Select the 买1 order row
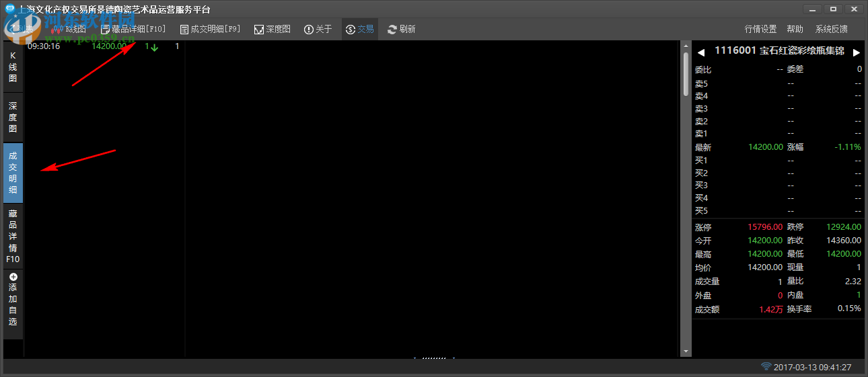Viewport: 868px width, 377px height. tap(779, 161)
